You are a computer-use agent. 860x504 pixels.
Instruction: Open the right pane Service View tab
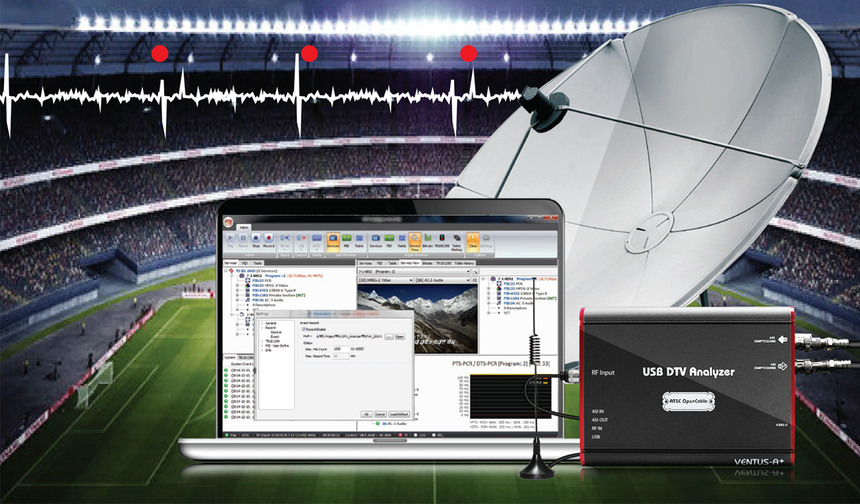pos(410,263)
